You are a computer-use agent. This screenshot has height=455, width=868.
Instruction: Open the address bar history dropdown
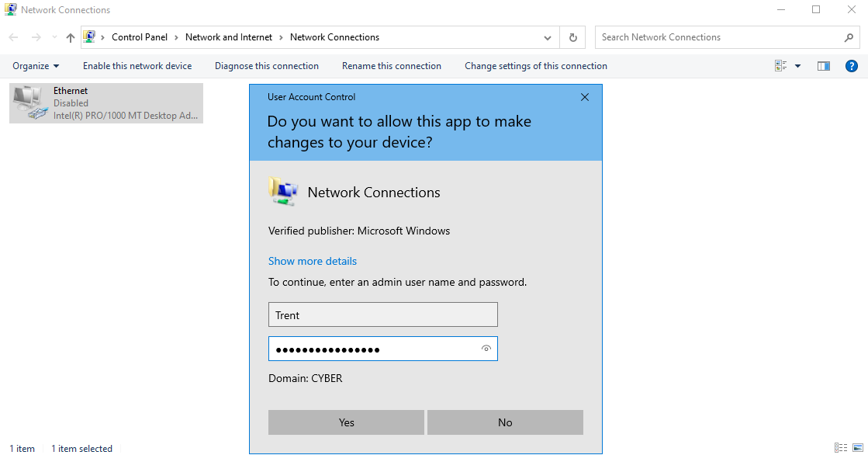[x=548, y=37]
